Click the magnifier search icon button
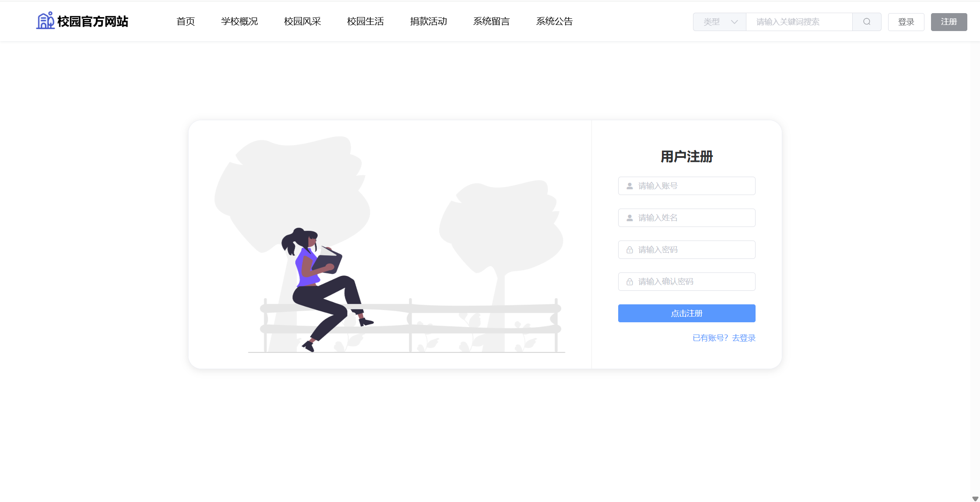The width and height of the screenshot is (980, 502). point(866,22)
